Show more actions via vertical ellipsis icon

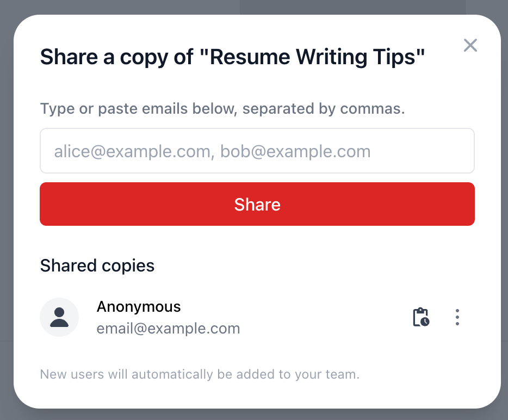pyautogui.click(x=457, y=317)
